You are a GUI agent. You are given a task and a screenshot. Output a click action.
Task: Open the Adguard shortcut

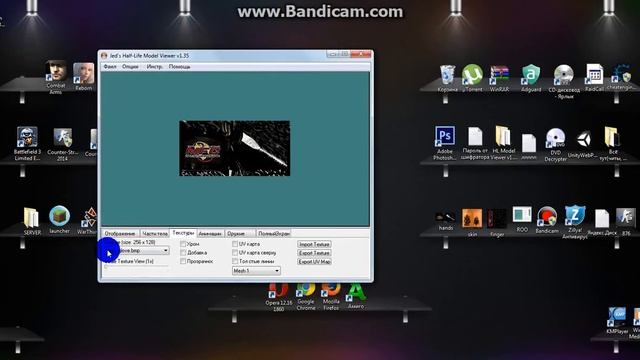point(531,78)
